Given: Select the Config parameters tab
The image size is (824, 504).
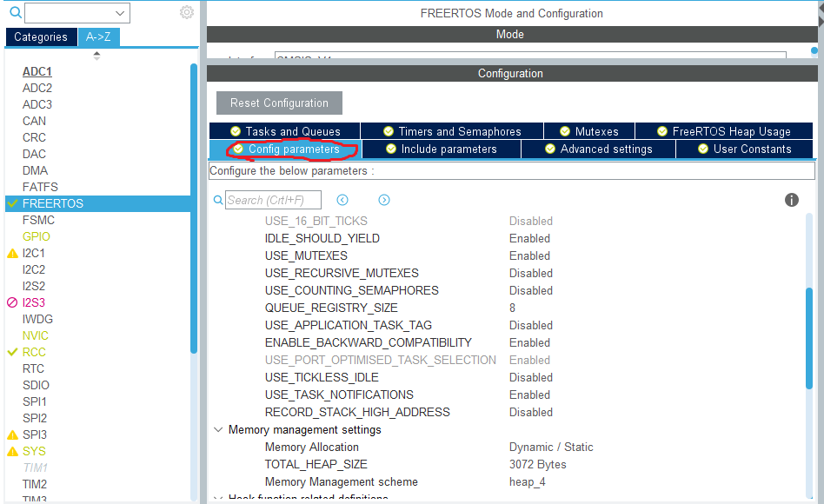Looking at the screenshot, I should pyautogui.click(x=286, y=149).
